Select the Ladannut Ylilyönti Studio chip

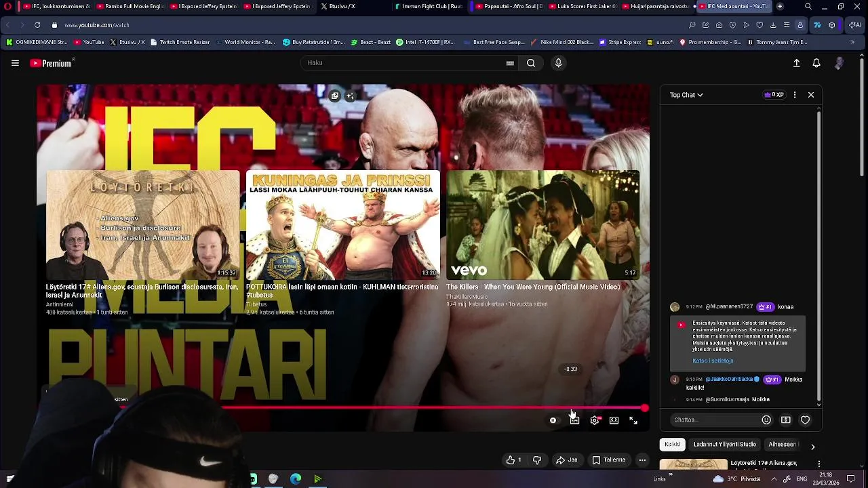724,445
